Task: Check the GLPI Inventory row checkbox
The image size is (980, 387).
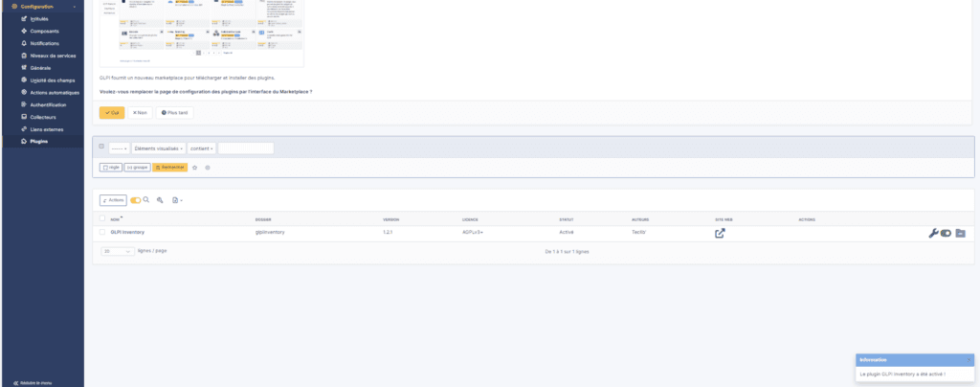Action: [x=102, y=232]
